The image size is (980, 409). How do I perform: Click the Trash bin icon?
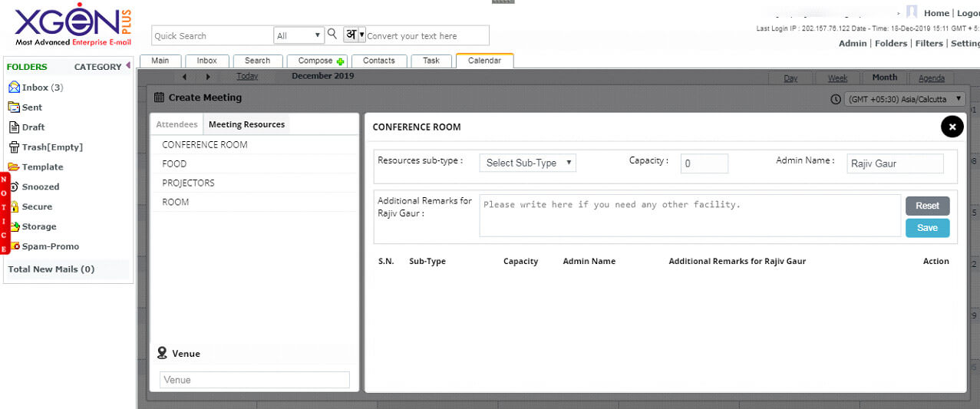coord(14,147)
